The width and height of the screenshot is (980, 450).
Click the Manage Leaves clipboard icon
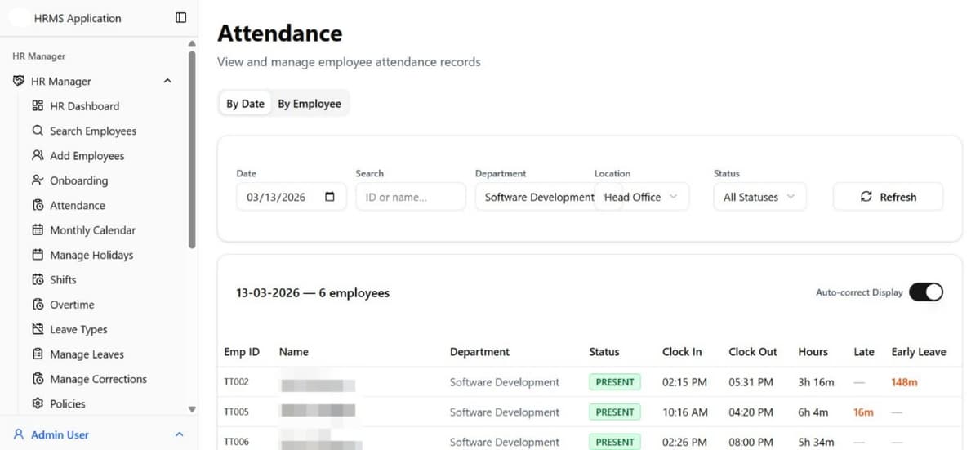click(38, 354)
